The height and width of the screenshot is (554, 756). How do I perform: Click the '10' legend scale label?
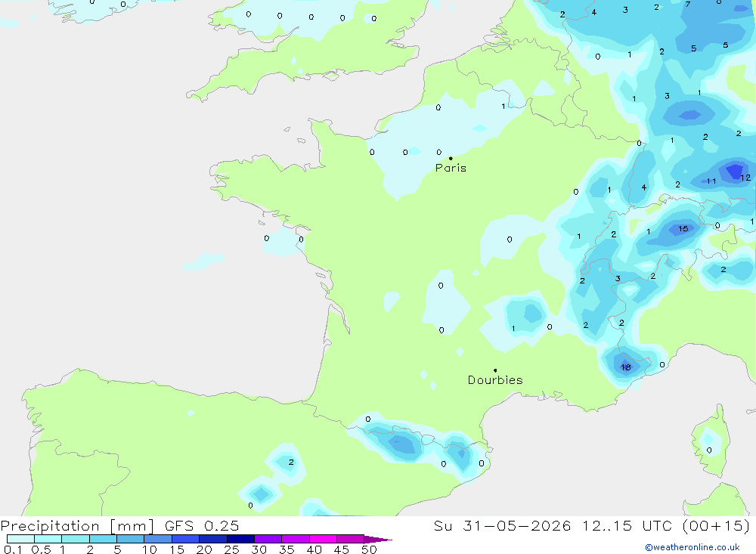click(150, 549)
